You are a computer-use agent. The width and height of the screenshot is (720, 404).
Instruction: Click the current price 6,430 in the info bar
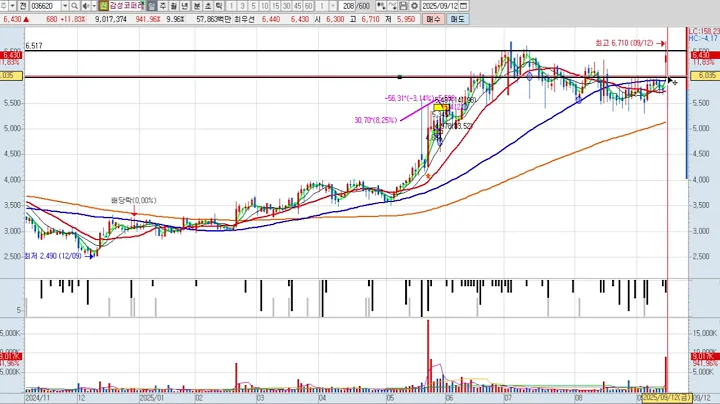click(x=12, y=19)
